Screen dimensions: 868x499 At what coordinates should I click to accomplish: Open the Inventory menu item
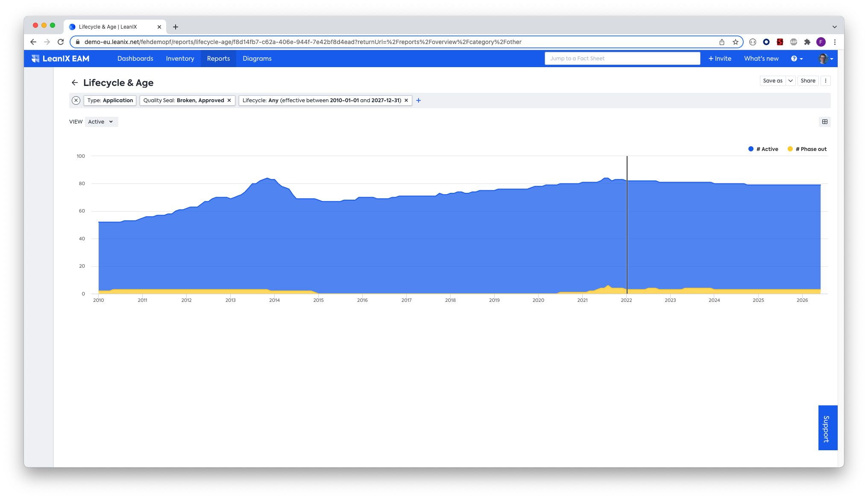pos(180,59)
